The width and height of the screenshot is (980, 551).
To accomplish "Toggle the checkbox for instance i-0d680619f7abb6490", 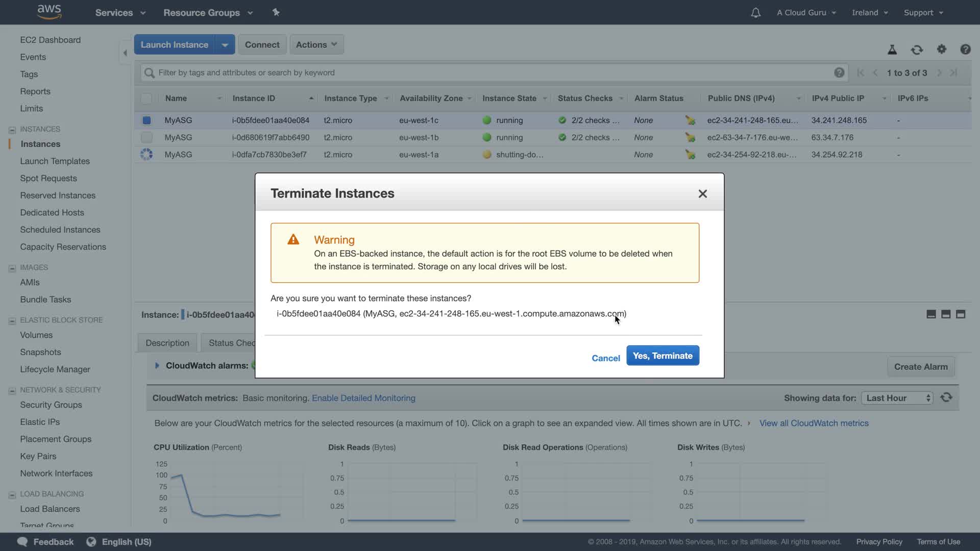I will coord(146,137).
